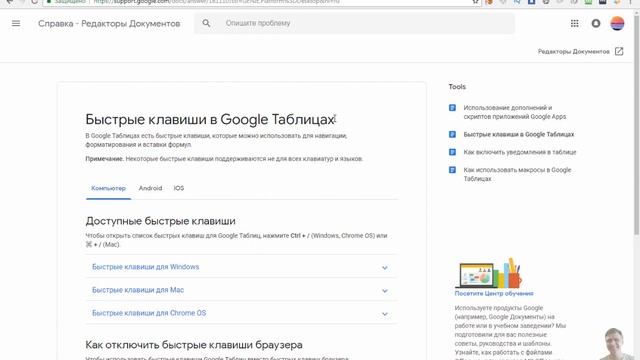Switch to the Android tab
The width and height of the screenshot is (640, 360).
click(x=150, y=188)
